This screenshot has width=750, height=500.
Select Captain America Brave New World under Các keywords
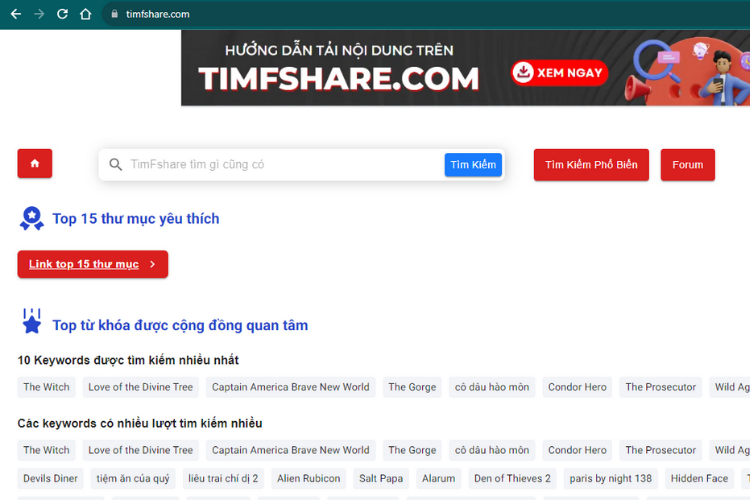[x=291, y=450]
